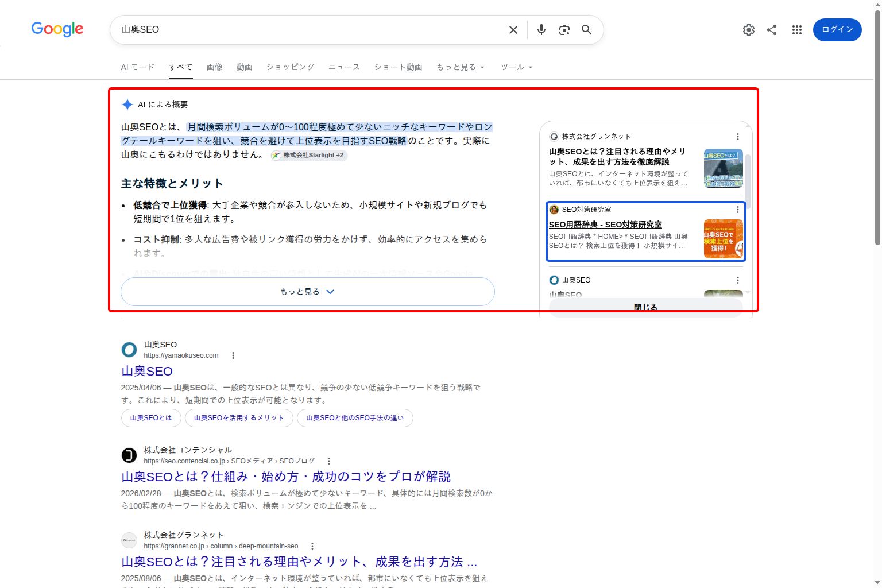The height and width of the screenshot is (588, 882).
Task: Expand AI overview with もっと見る button
Action: coord(308,292)
